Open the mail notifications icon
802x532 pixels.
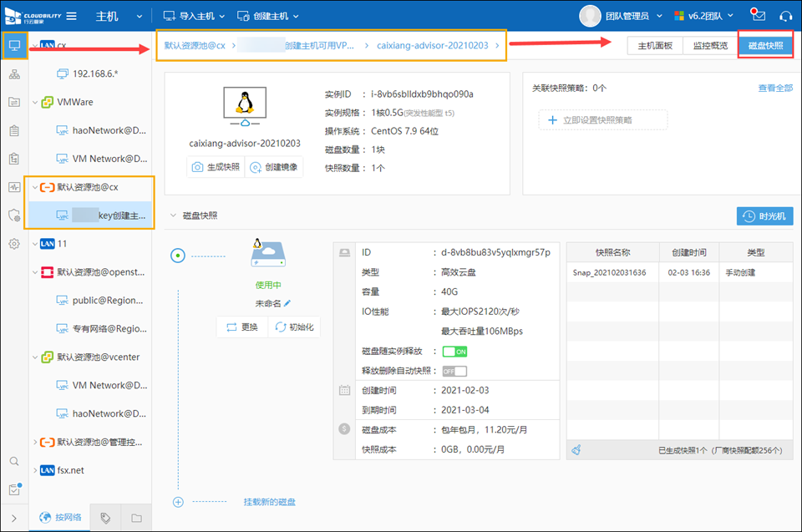758,16
